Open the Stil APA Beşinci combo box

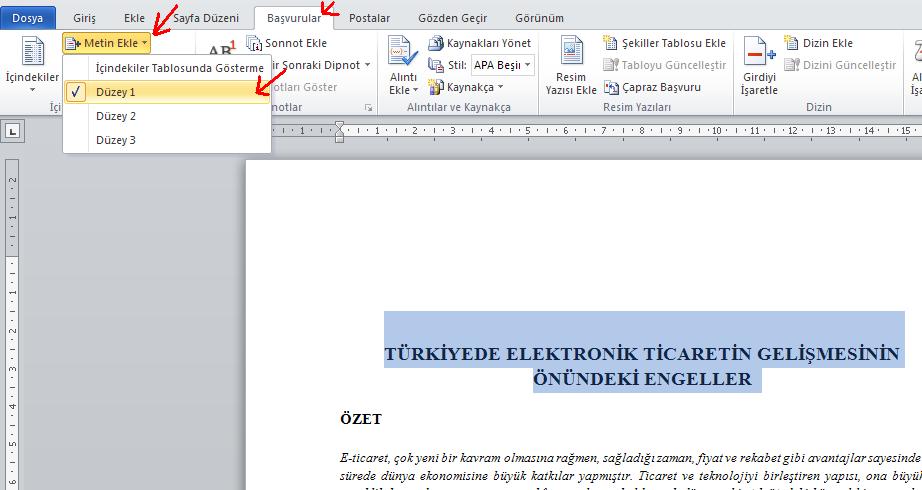(x=503, y=65)
